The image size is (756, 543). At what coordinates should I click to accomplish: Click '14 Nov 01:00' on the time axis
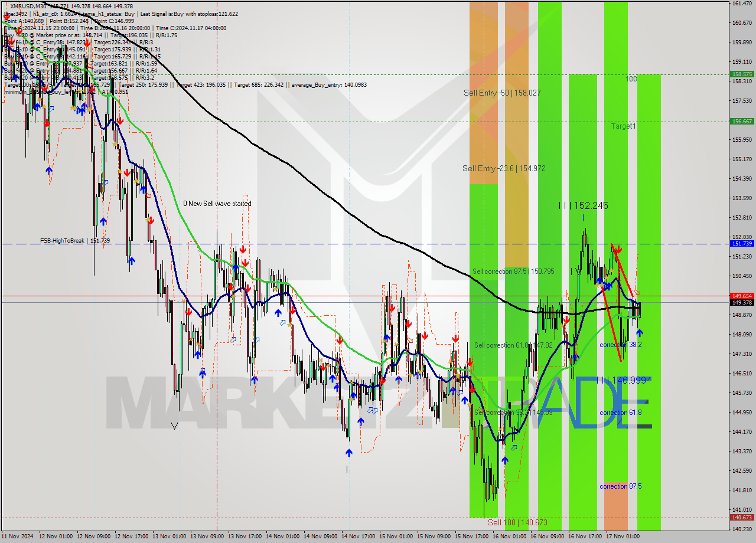click(x=283, y=537)
